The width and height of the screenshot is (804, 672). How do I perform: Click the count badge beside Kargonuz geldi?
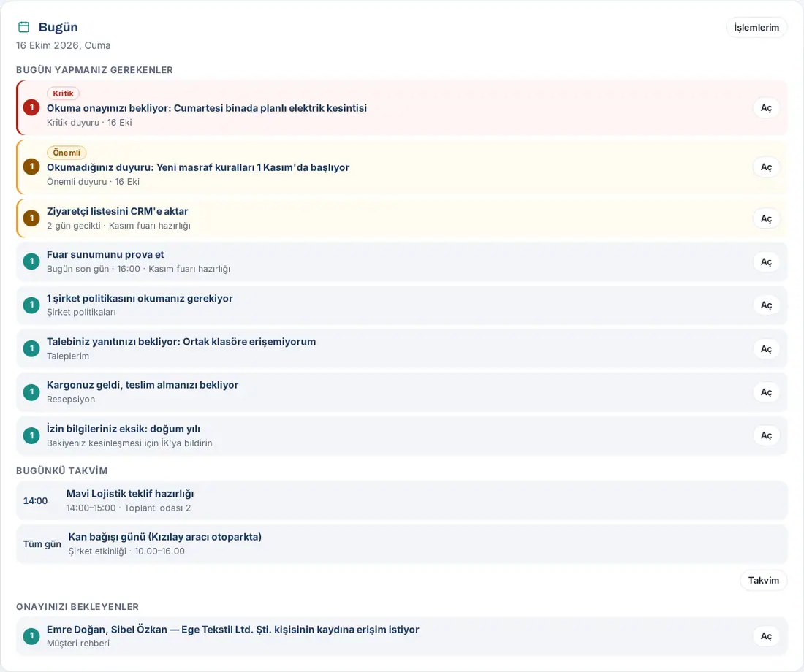coord(31,392)
